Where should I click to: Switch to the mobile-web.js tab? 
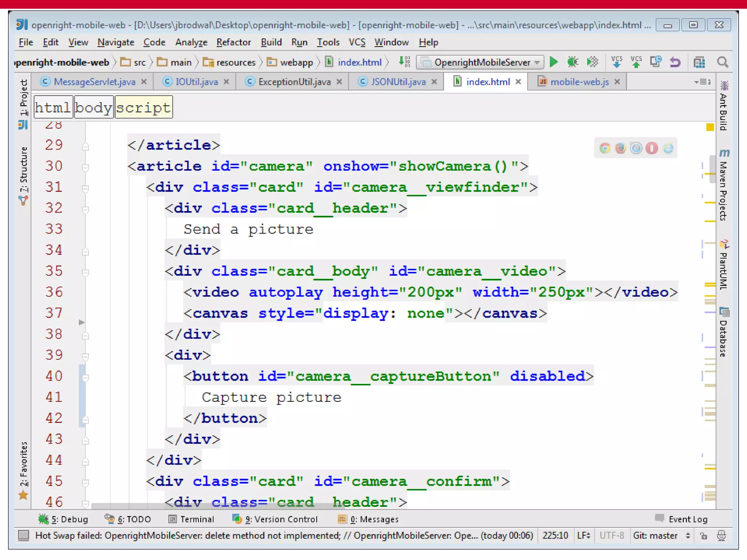click(579, 82)
